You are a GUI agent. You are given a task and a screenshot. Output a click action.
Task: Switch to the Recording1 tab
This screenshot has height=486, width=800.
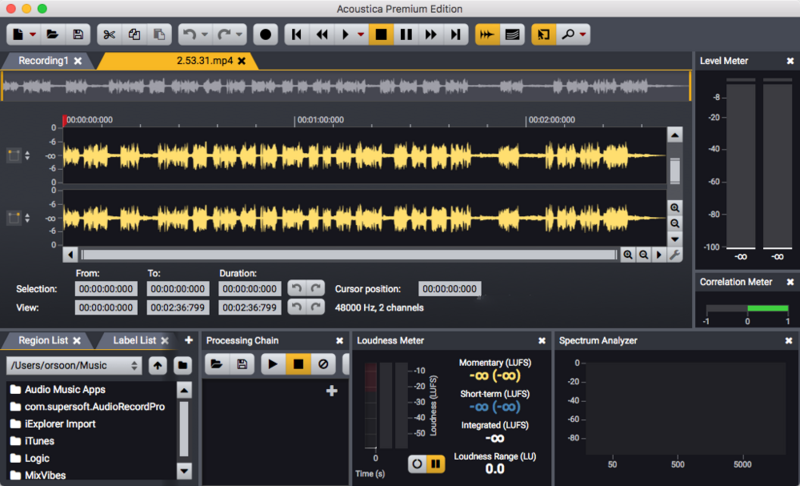coord(43,61)
